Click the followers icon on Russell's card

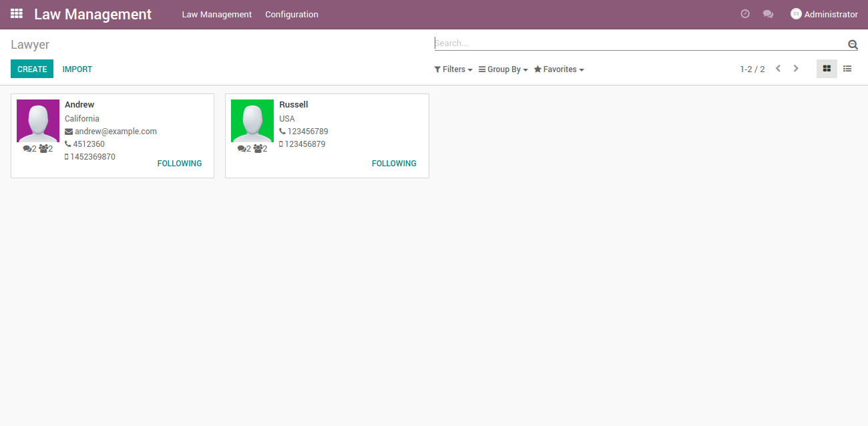tap(258, 149)
